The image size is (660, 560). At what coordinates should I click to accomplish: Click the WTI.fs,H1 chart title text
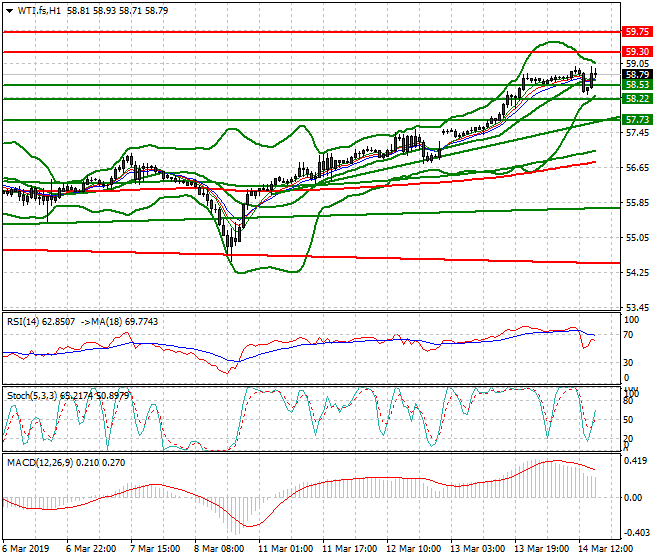[x=39, y=11]
